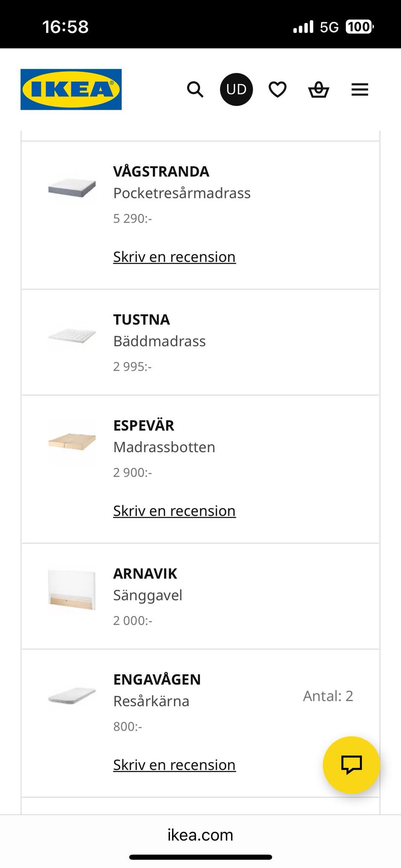Screen dimensions: 401x868
Task: Tap the ESPEVÄR mattress base thumbnail
Action: [x=72, y=442]
